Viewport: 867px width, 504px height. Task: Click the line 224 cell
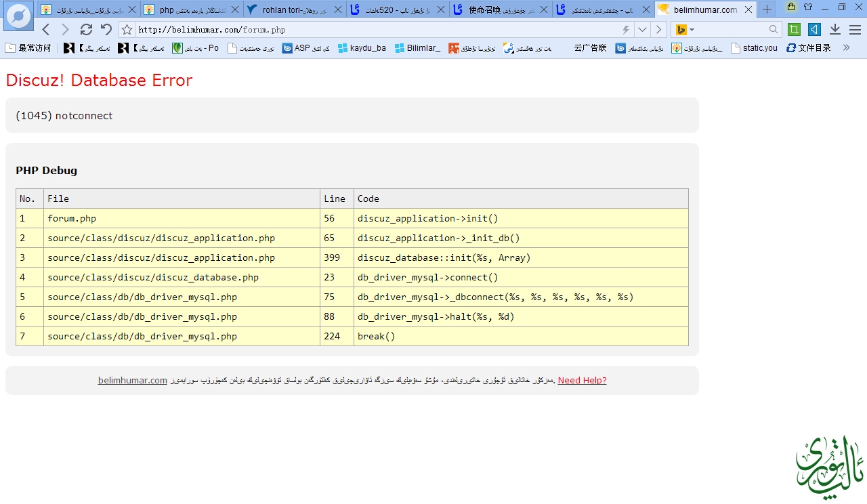coord(337,336)
